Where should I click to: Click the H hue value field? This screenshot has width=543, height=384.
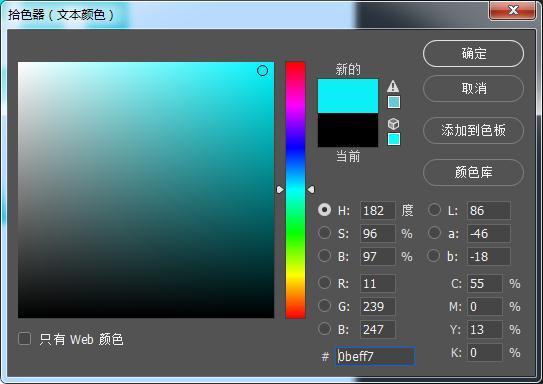[377, 210]
